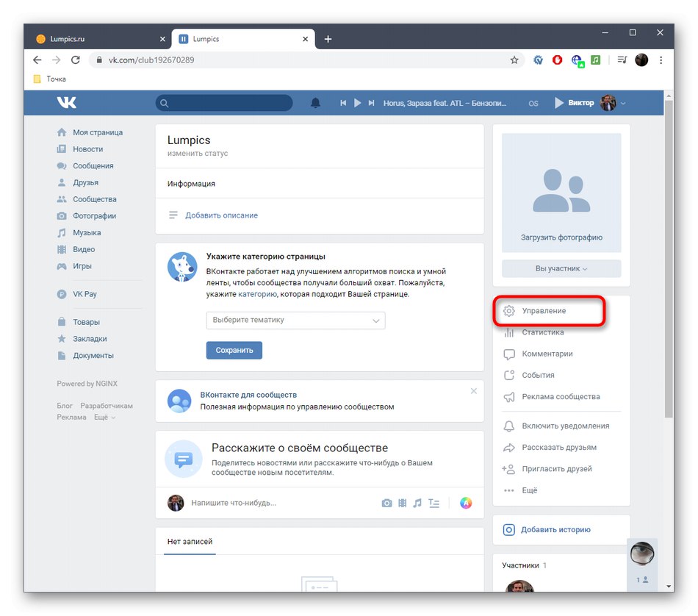Go back in browser history
Viewport: 698px width, 616px height.
pos(37,60)
